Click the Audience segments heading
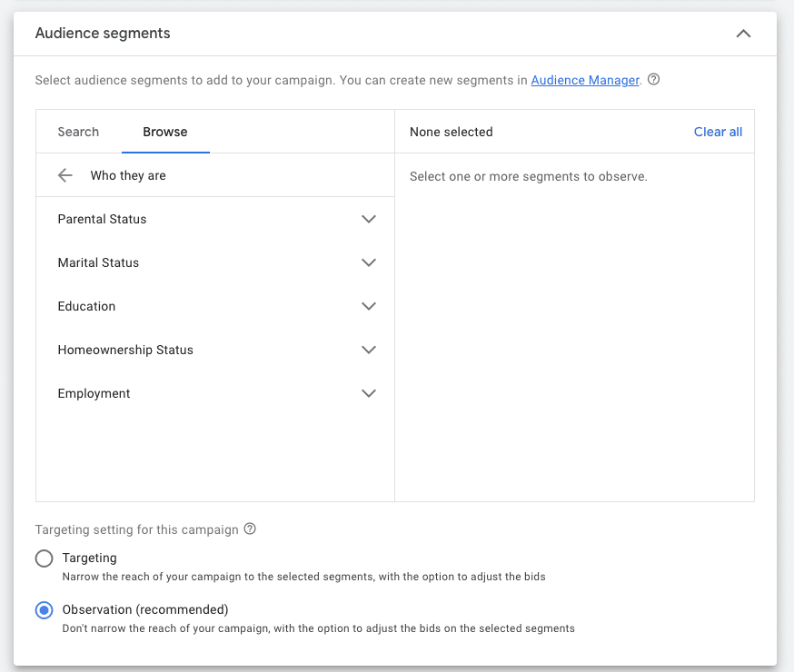 [103, 34]
